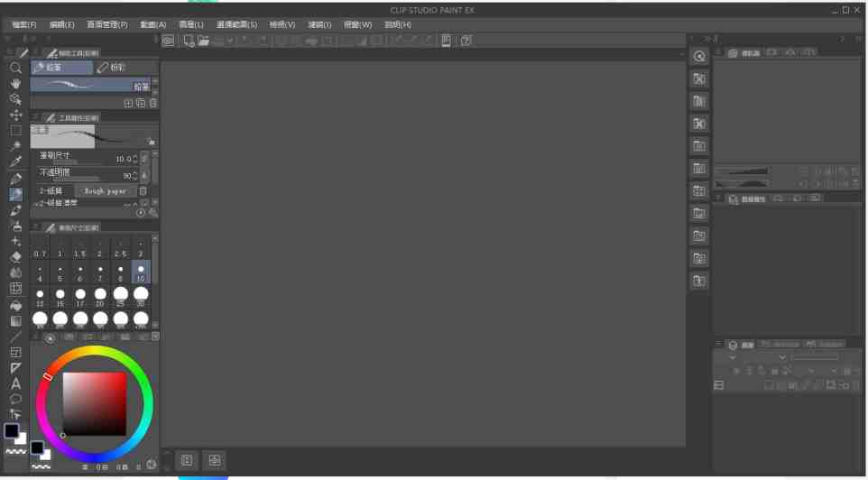Select the Figure line tool
Viewport: 868px width, 480px height.
(15, 337)
